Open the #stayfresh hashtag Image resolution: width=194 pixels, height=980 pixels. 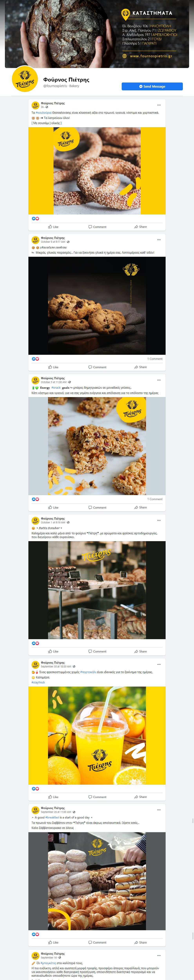click(38, 682)
